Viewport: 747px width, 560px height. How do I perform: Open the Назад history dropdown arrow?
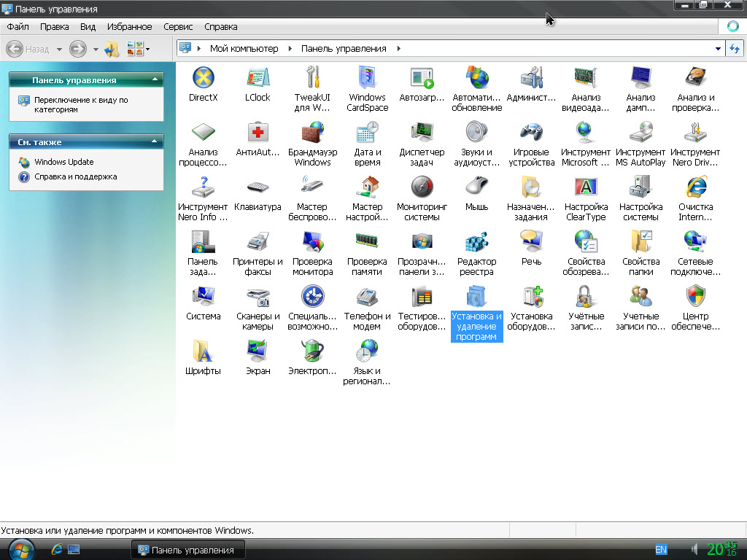coord(59,49)
